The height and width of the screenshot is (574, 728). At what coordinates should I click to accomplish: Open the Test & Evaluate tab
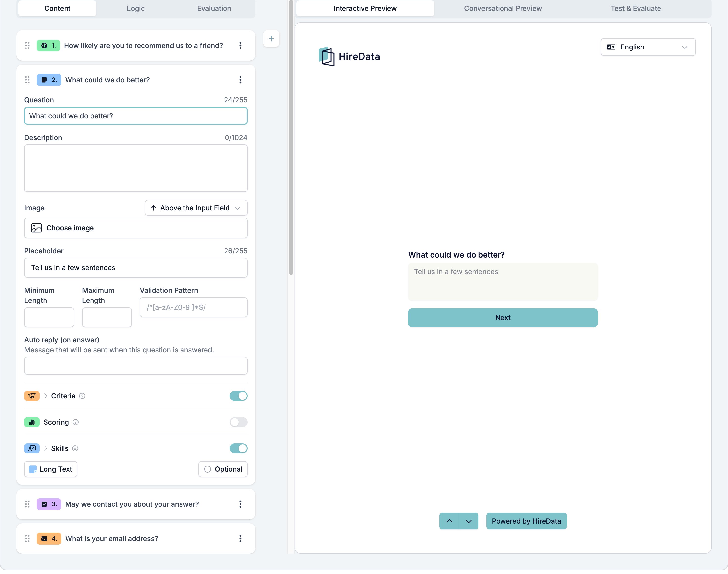pyautogui.click(x=636, y=8)
